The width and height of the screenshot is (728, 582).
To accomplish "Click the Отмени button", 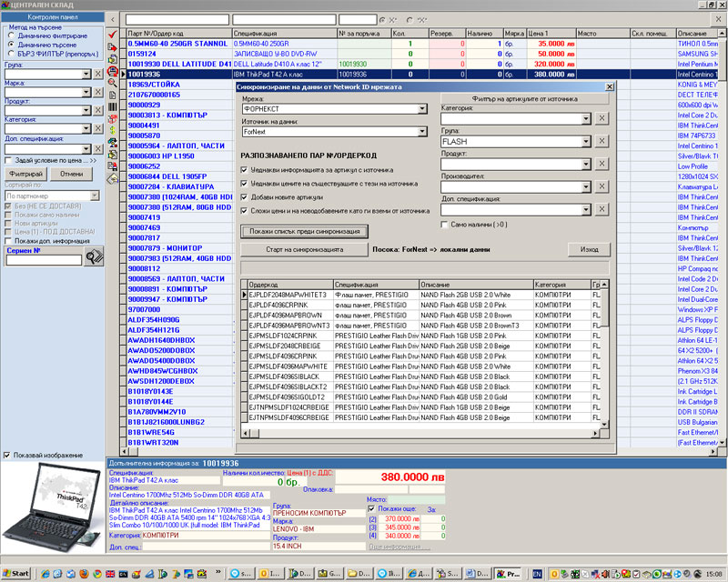I will [72, 174].
